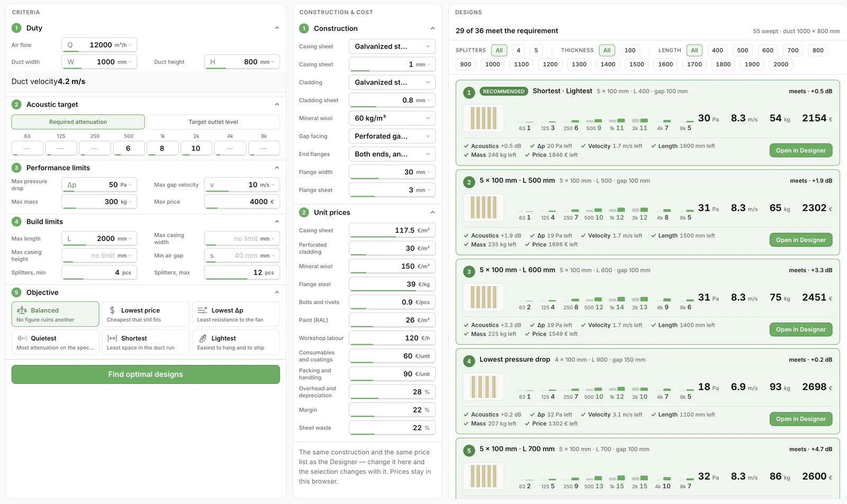Choose the Lowest price objective
Image resolution: width=847 pixels, height=504 pixels.
pyautogui.click(x=146, y=314)
